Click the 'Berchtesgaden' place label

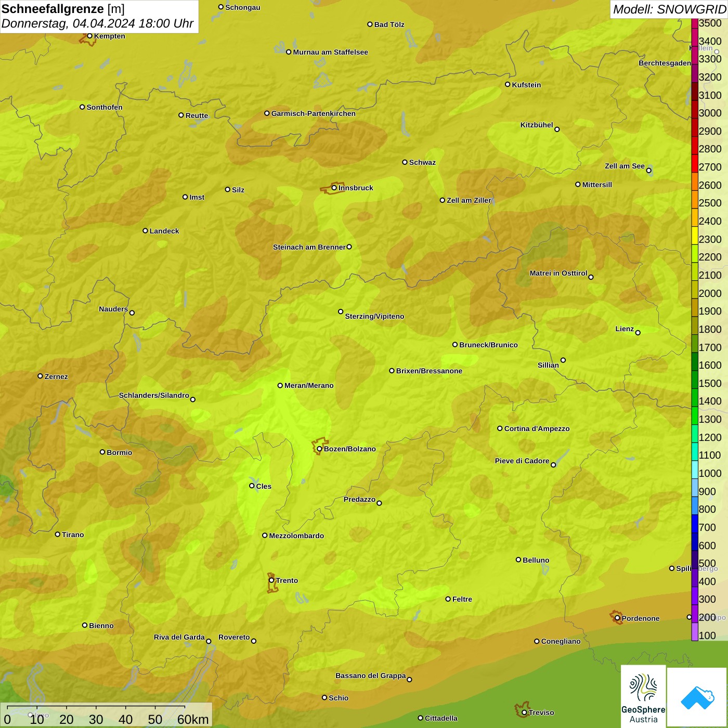[665, 63]
